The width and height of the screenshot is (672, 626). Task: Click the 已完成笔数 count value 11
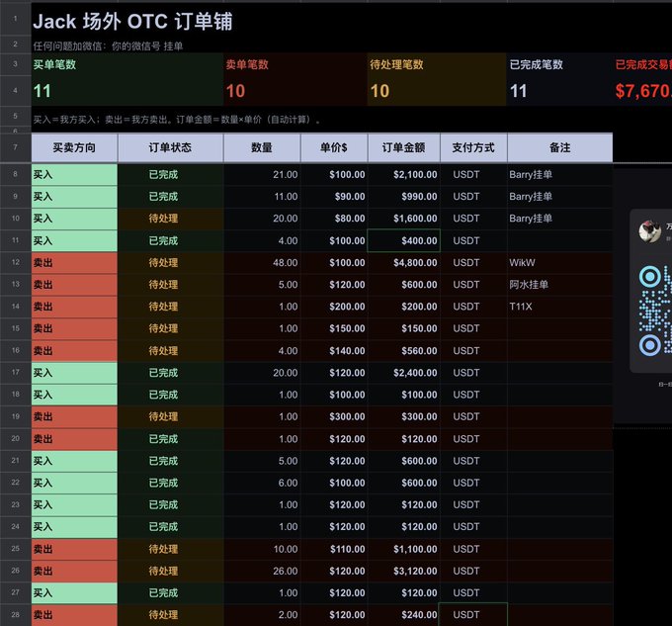tap(518, 91)
